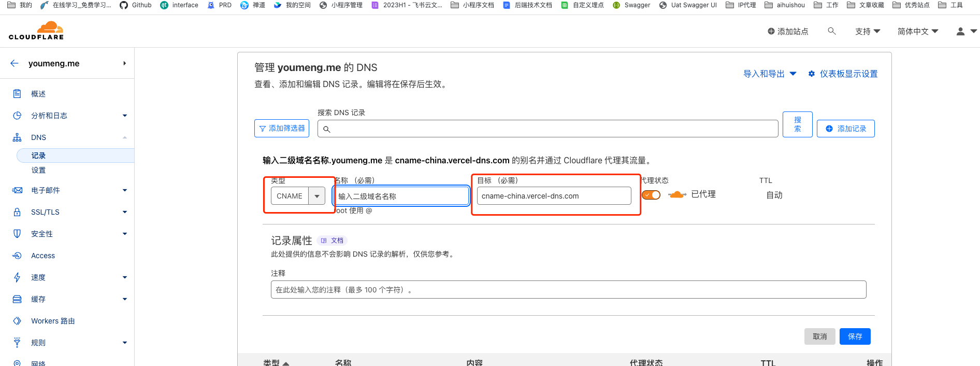Viewport: 980px width, 366px height.
Task: Click the 电子邮件 envelope icon
Action: 17,190
